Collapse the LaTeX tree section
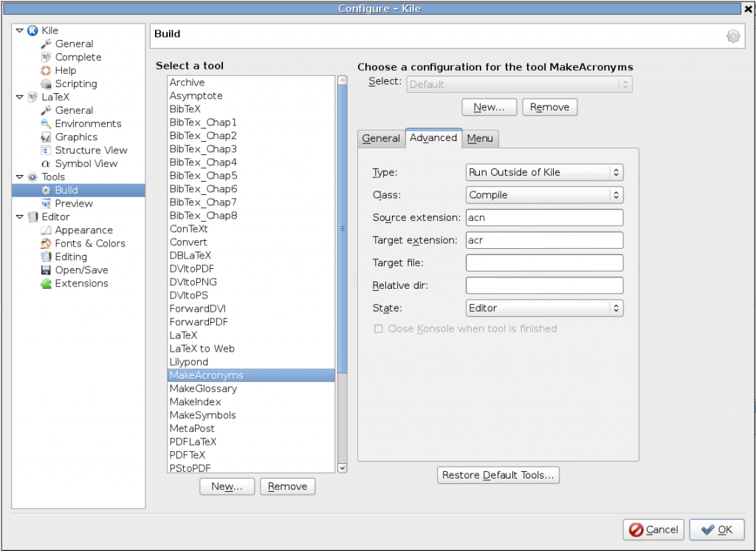This screenshot has height=551, width=756. (20, 97)
